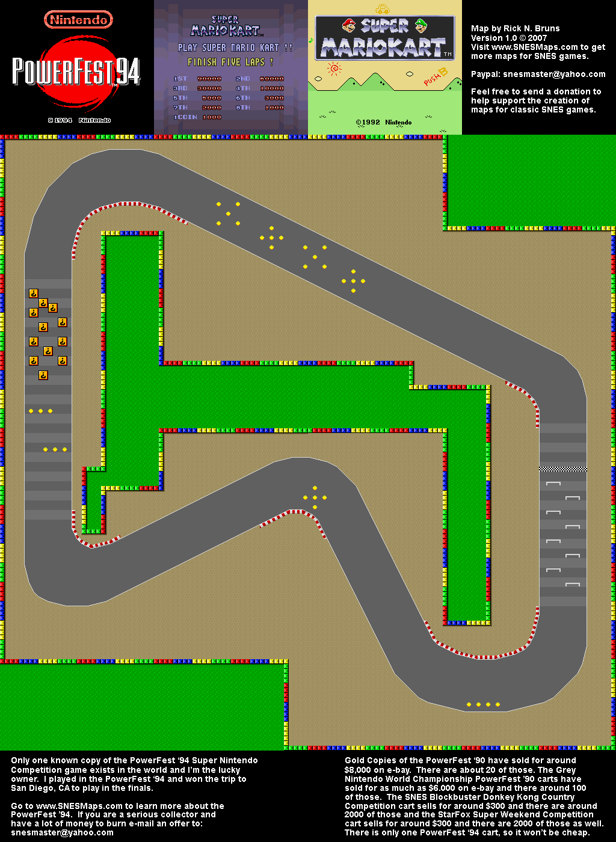Click the "Paypal: snesmaster@yahoo.com" line
The image size is (616, 842).
pyautogui.click(x=538, y=74)
